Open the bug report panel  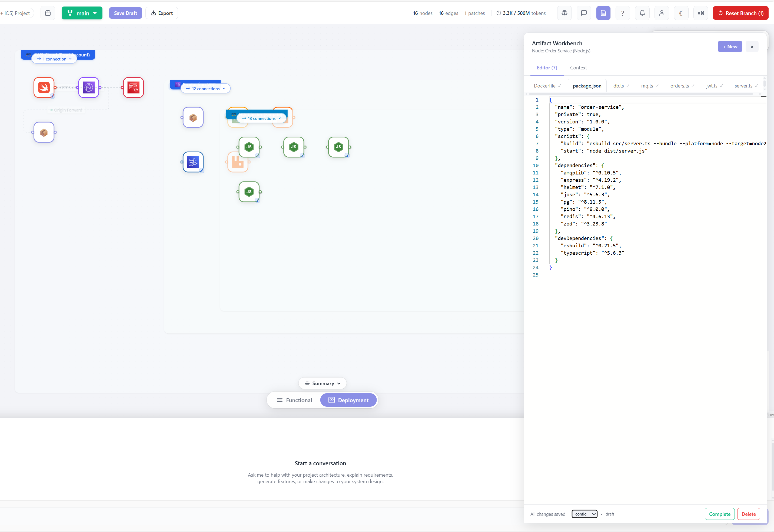click(564, 13)
